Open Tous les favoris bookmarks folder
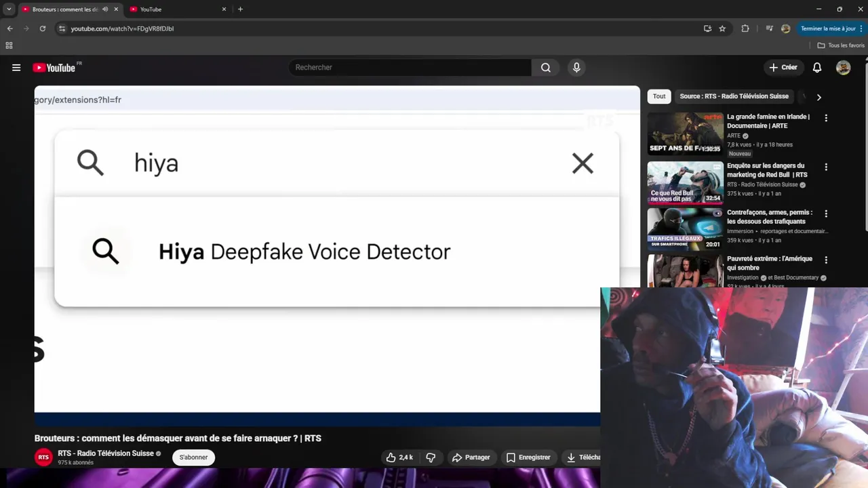This screenshot has height=488, width=868. [x=841, y=45]
